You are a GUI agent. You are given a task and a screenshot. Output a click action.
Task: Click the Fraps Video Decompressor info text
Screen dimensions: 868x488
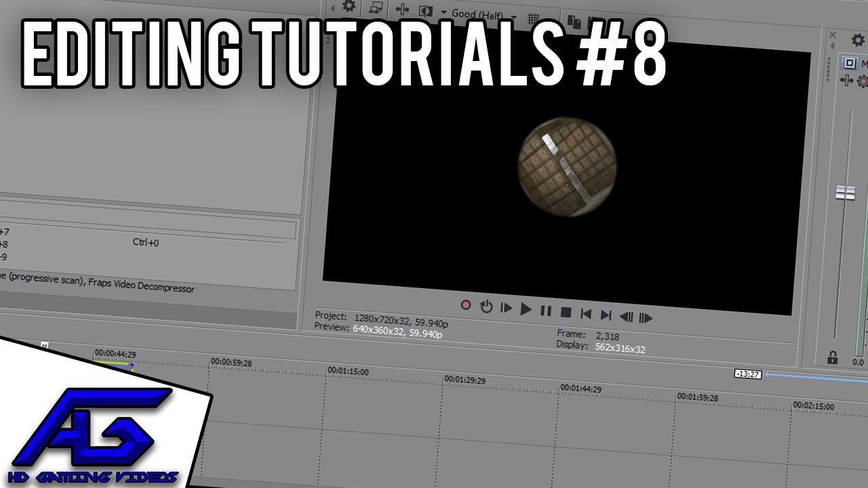(141, 285)
